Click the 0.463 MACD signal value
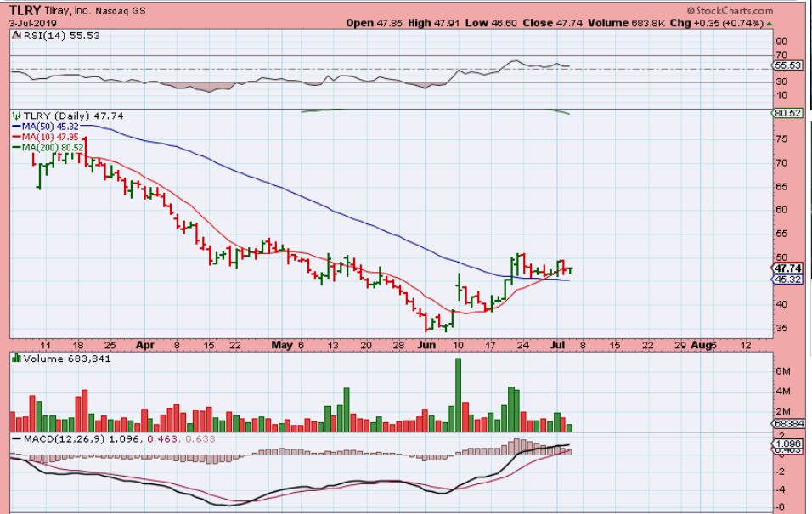Image resolution: width=812 pixels, height=514 pixels. click(x=162, y=439)
